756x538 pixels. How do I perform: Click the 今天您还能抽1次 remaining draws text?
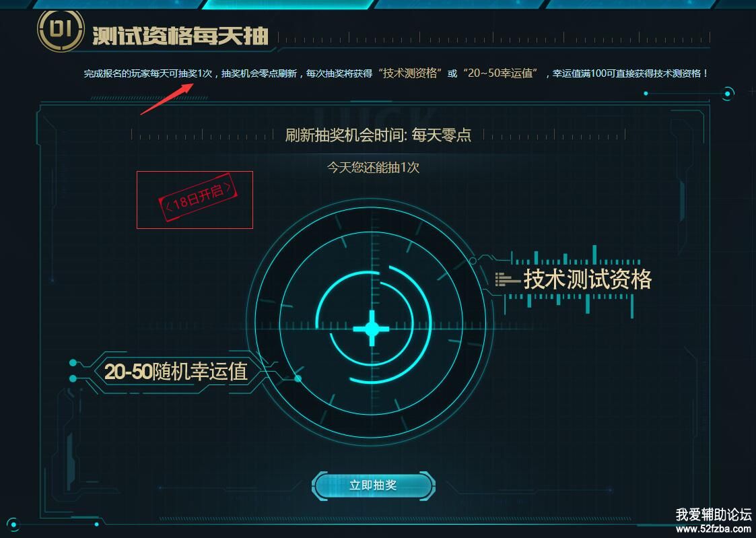pyautogui.click(x=373, y=167)
